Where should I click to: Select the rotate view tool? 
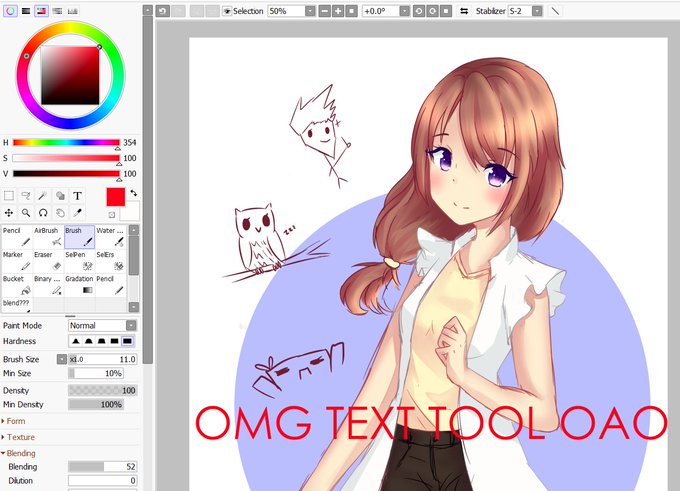pos(42,213)
